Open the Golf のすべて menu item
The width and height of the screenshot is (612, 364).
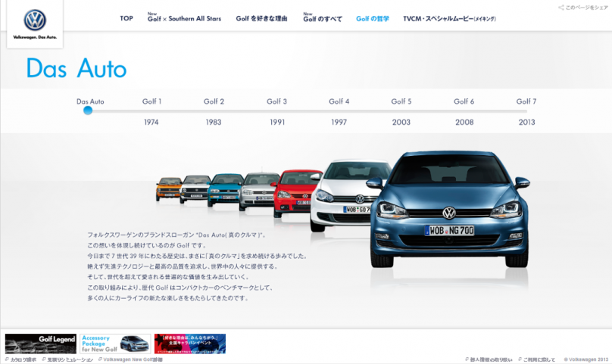[x=323, y=17]
